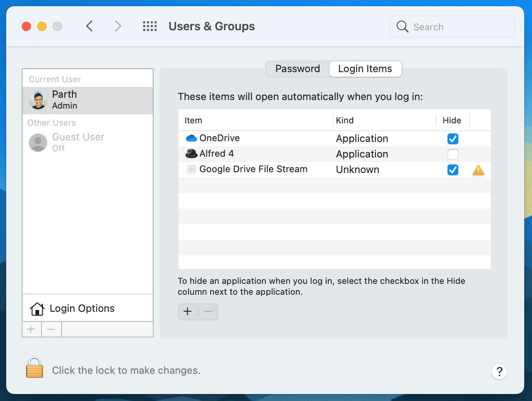Click the Google Drive File Stream icon
The height and width of the screenshot is (401, 532).
point(192,169)
